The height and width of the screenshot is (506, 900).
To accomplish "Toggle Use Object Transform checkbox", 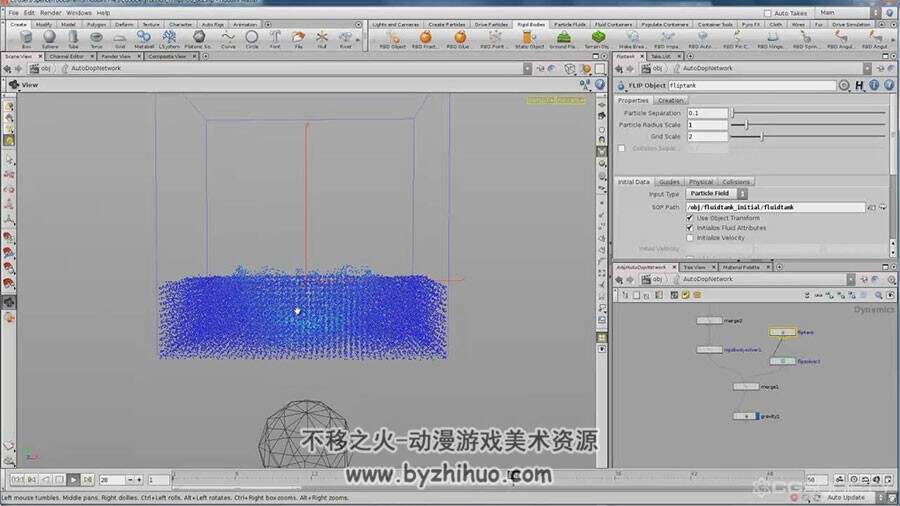I will (x=690, y=218).
